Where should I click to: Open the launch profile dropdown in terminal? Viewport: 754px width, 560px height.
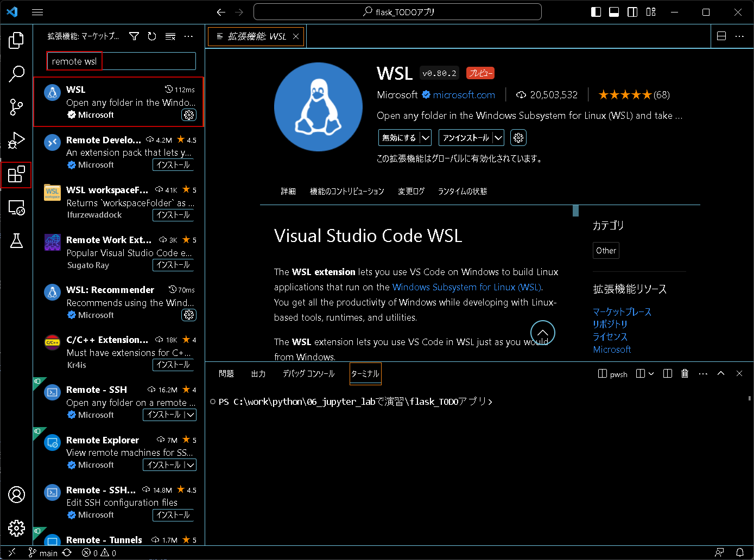[651, 373]
